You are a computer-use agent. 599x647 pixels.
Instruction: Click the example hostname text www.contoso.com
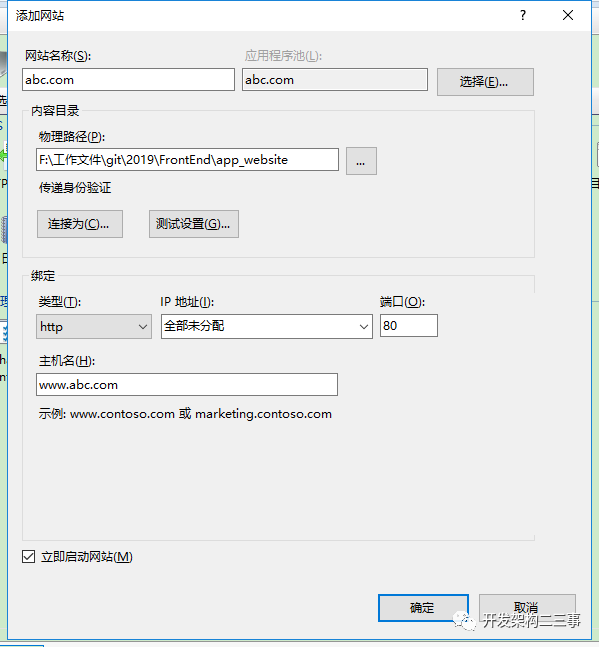(x=122, y=414)
